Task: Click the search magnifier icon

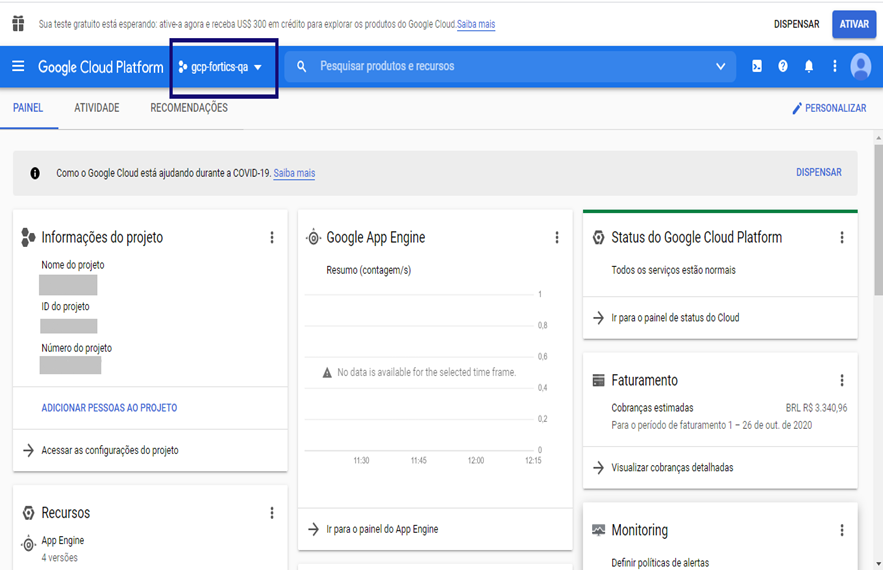Action: [301, 66]
